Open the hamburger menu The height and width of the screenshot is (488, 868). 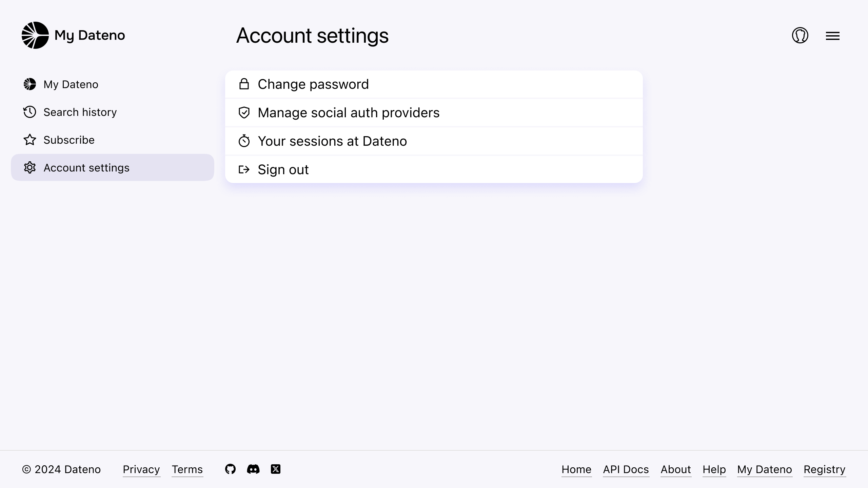[832, 36]
